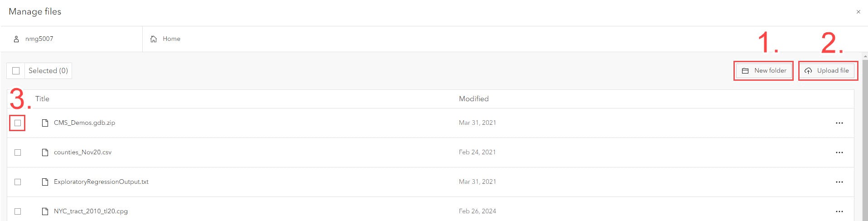Open the ExploratoryRegressionOutput.txt file name
This screenshot has height=221, width=868.
click(101, 182)
